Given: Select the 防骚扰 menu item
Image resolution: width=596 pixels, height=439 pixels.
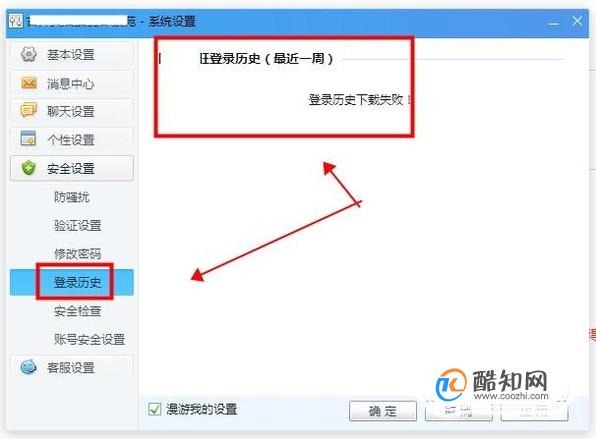Looking at the screenshot, I should coord(72,197).
